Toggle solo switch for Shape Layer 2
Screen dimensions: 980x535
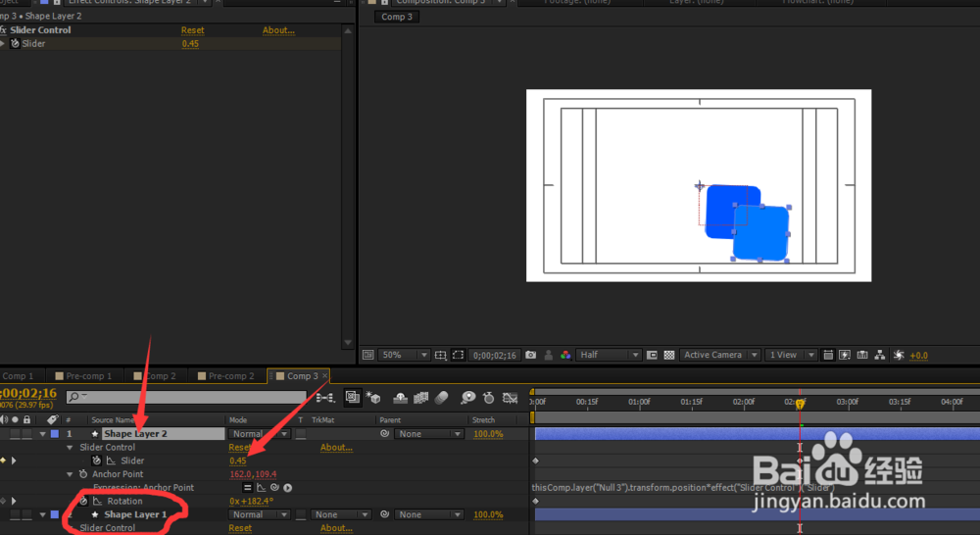click(x=15, y=434)
